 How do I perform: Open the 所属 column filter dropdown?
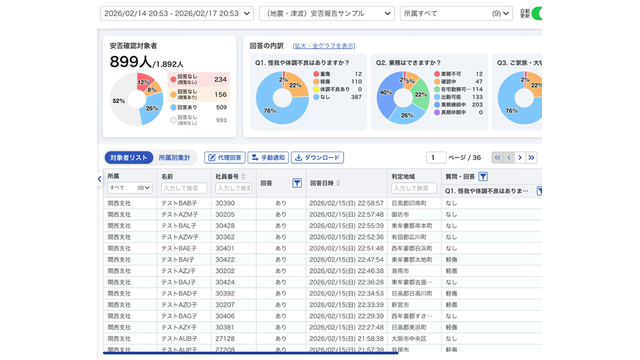[x=130, y=188]
